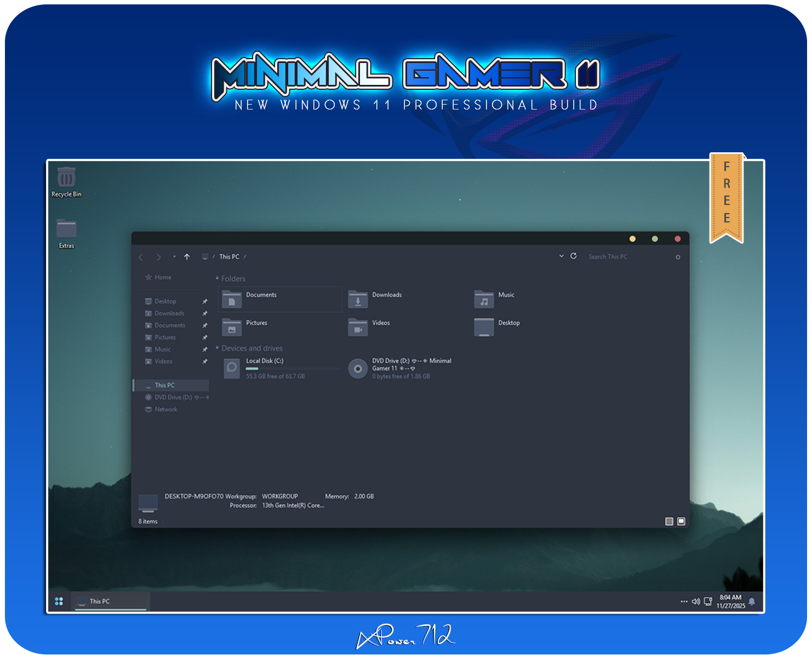Open the Start menu on the taskbar
Image resolution: width=812 pixels, height=655 pixels.
point(59,601)
